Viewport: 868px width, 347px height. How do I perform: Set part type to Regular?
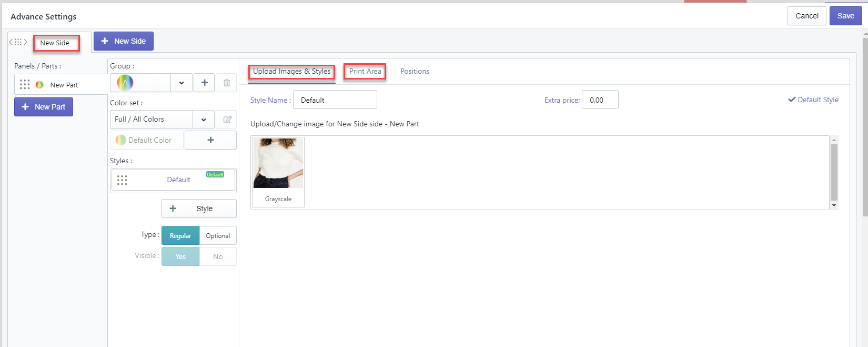180,236
